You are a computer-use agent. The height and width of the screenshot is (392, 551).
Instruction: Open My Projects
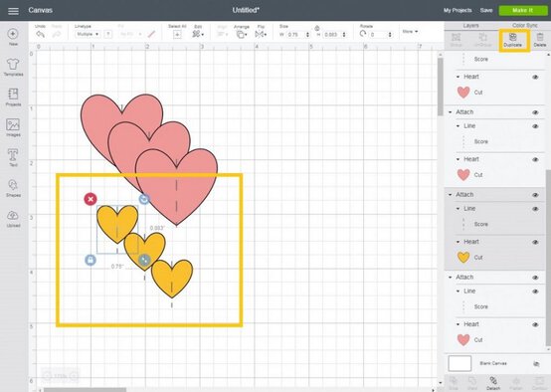[458, 11]
